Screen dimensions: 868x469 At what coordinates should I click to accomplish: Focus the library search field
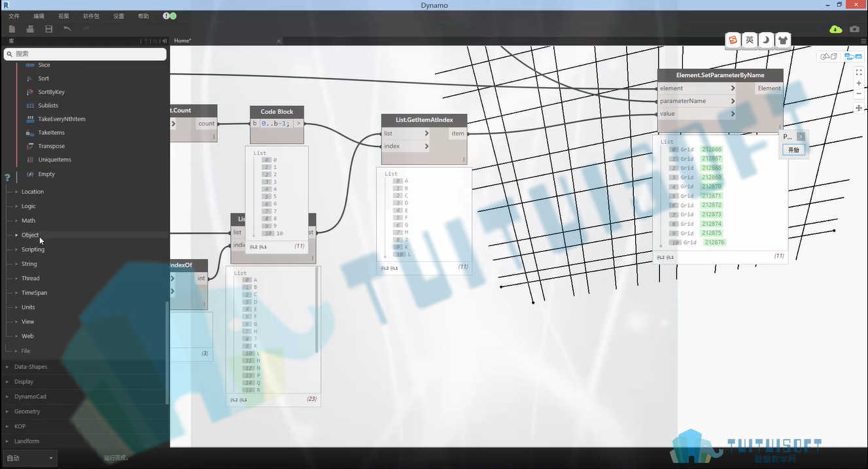point(85,54)
